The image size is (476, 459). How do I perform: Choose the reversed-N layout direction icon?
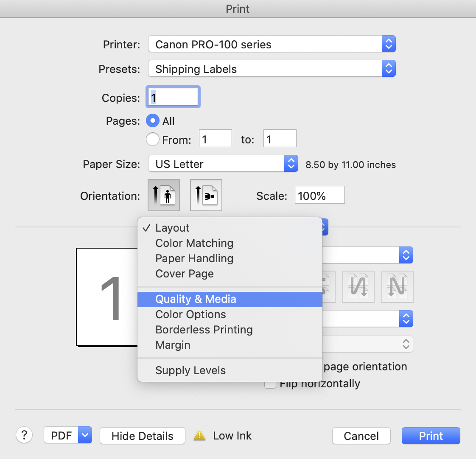point(358,287)
